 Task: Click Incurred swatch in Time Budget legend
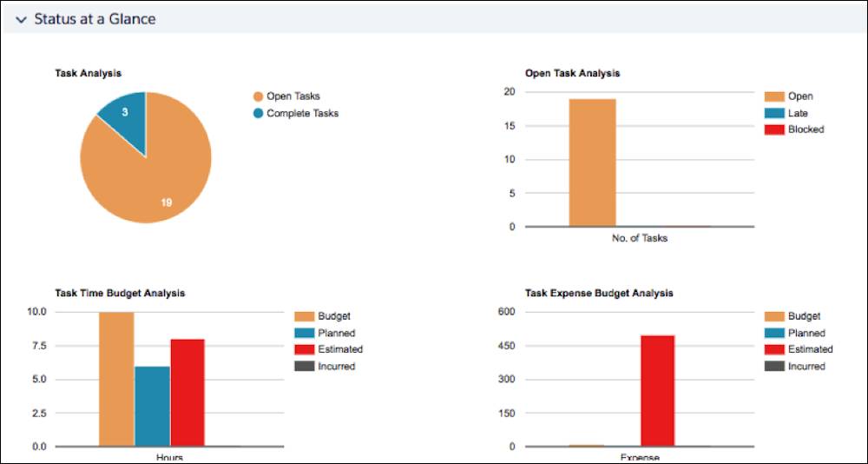coord(304,366)
